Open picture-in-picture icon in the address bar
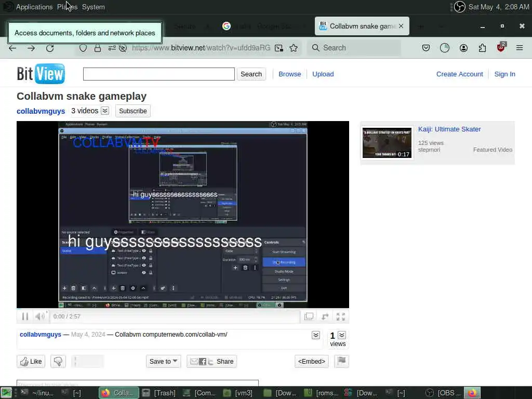The image size is (532, 399). 279,48
